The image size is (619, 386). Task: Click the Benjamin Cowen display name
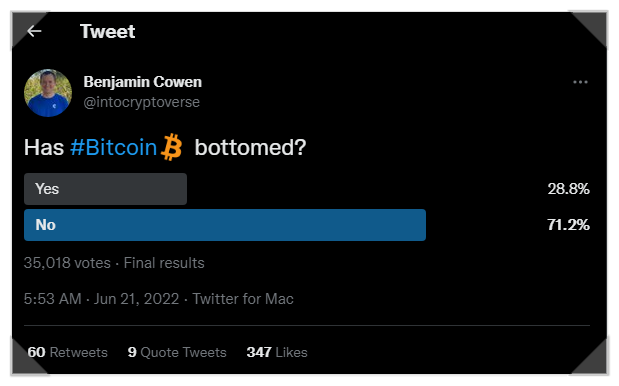[x=143, y=82]
